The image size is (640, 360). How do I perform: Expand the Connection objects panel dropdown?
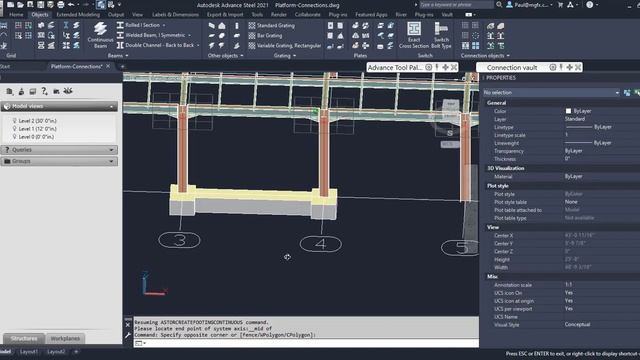pos(485,56)
